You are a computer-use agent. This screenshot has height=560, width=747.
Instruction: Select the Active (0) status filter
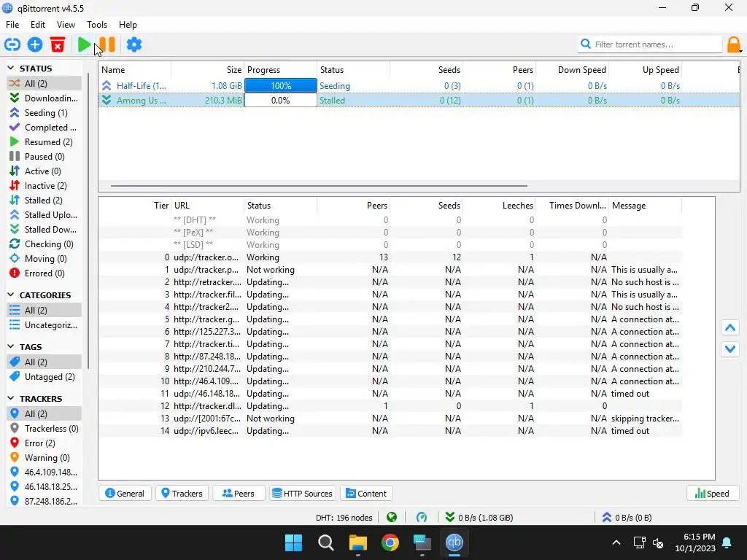coord(44,171)
